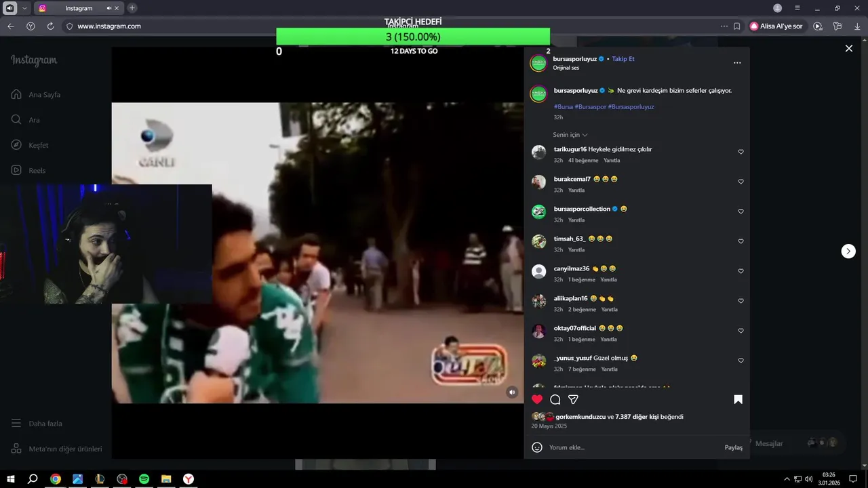Open Spotify from the taskbar
This screenshot has width=868, height=488.
point(144,479)
